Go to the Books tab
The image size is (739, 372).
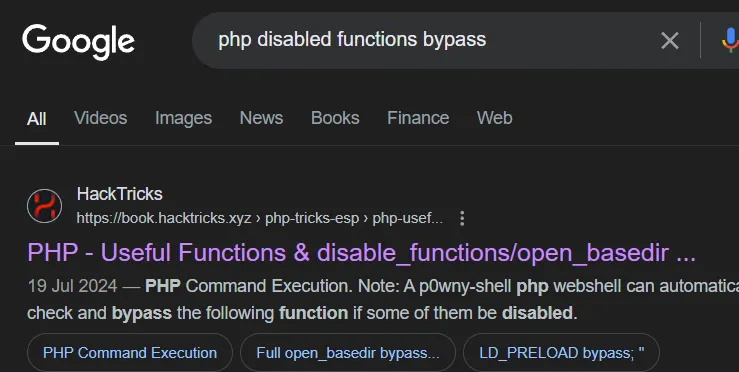(x=335, y=118)
